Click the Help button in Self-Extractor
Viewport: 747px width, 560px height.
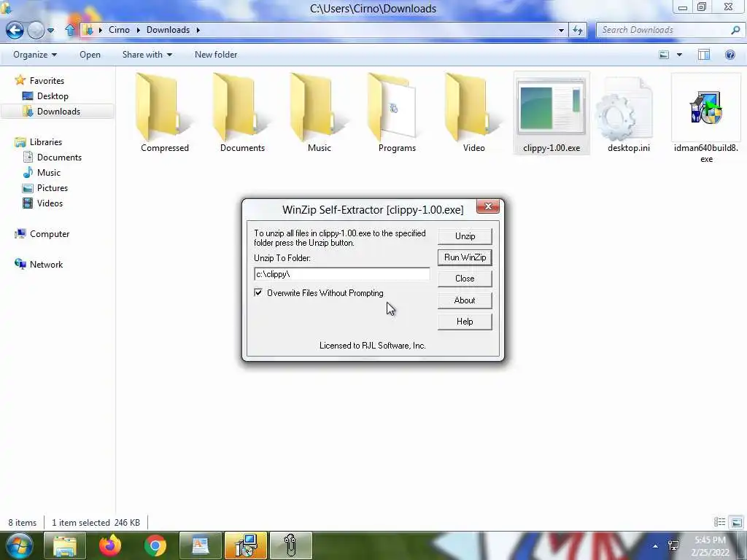click(465, 322)
